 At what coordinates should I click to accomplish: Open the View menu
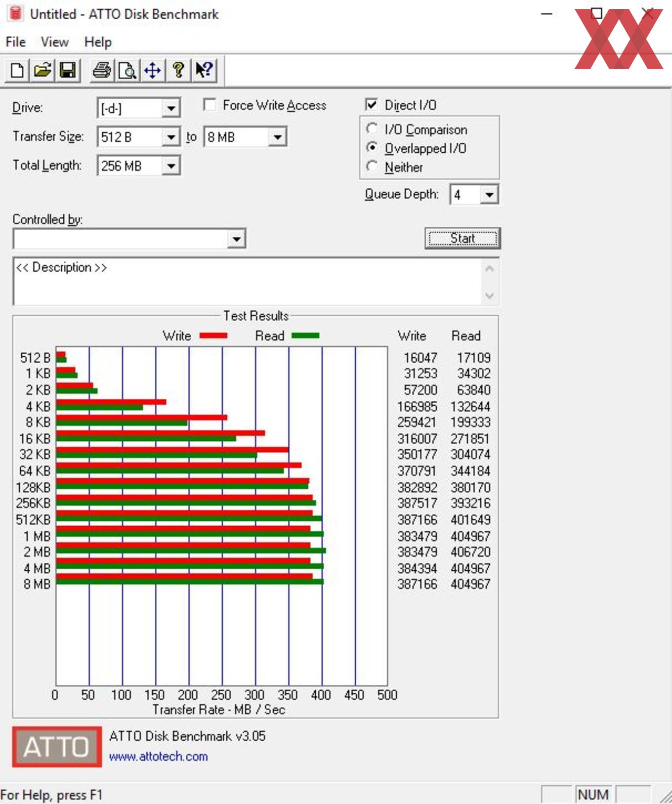point(54,42)
